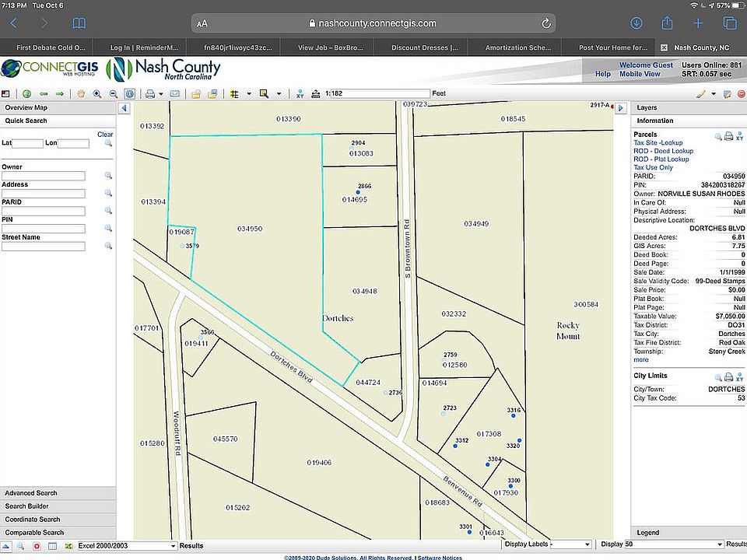Open the Display Labels dropdown

(570, 544)
